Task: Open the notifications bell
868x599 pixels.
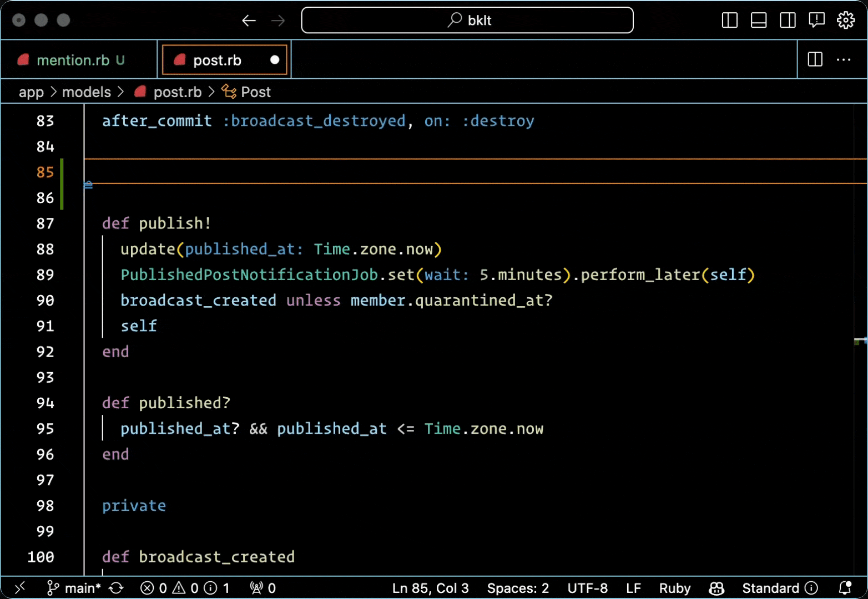Action: point(846,588)
